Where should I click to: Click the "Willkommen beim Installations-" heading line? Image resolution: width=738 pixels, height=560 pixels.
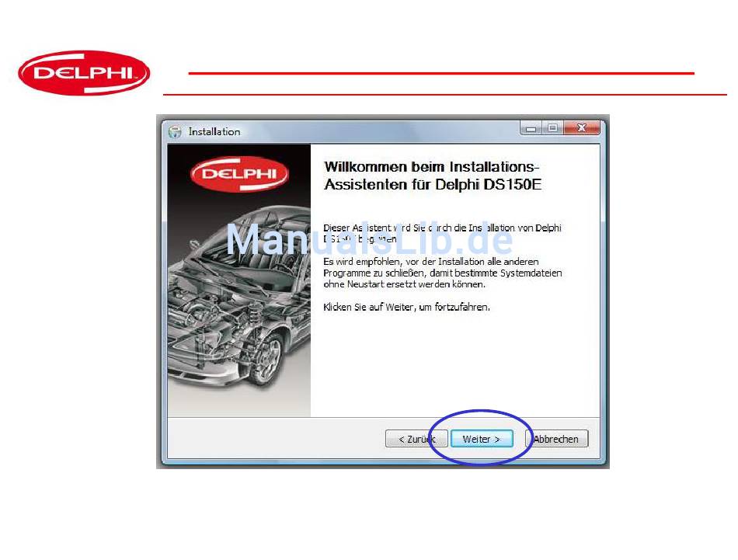coord(431,167)
